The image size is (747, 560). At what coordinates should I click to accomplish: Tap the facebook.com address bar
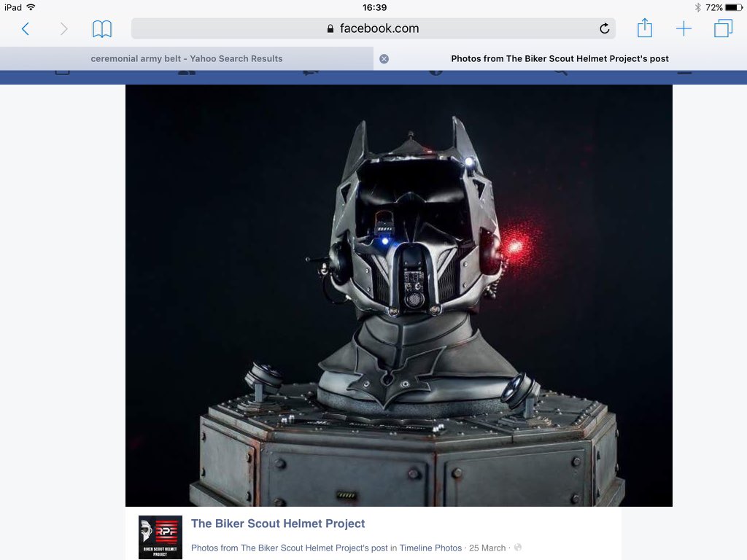(x=373, y=28)
